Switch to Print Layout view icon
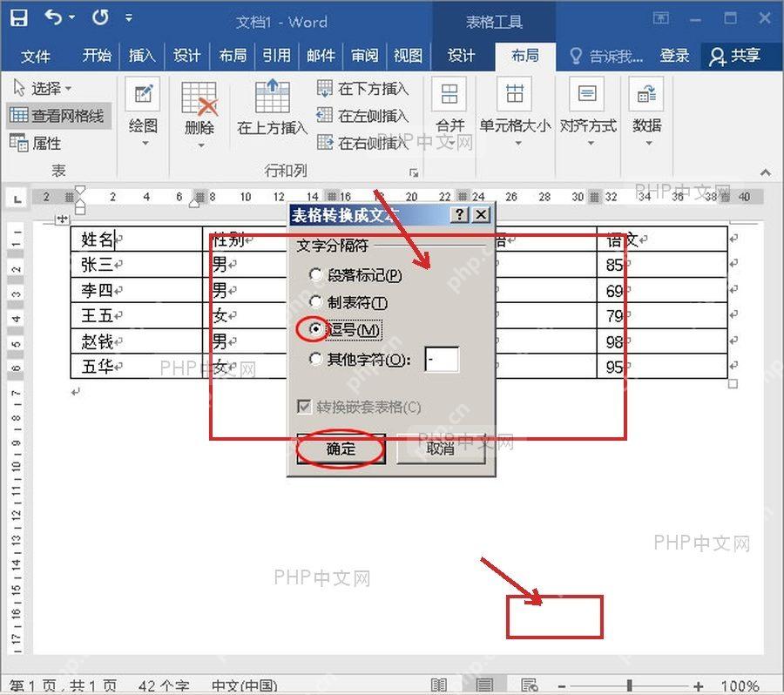This screenshot has height=695, width=784. pos(484,685)
